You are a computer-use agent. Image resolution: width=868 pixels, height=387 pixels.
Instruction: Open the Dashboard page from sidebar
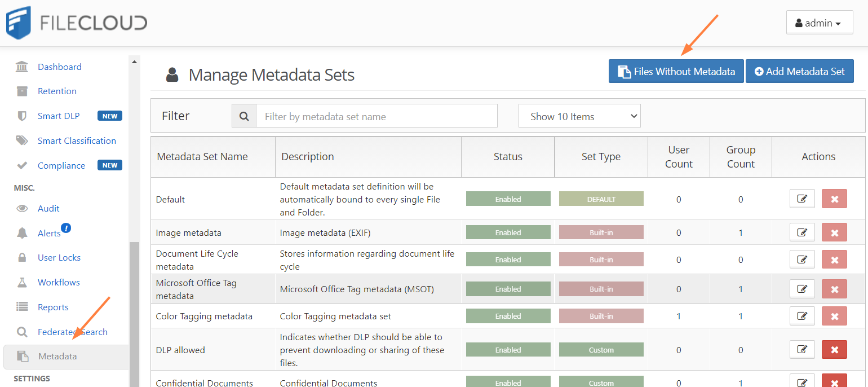click(59, 67)
